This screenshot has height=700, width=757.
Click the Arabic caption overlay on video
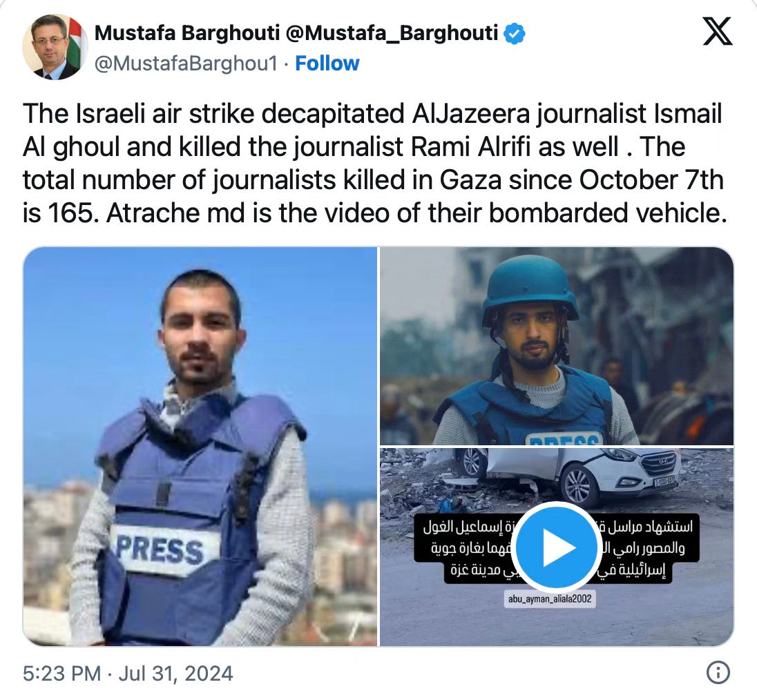[x=556, y=548]
